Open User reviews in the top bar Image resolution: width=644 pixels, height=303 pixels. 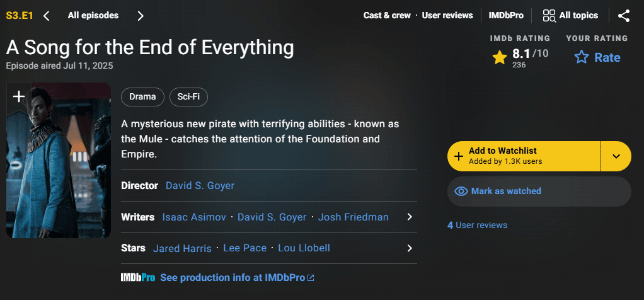pyautogui.click(x=447, y=15)
